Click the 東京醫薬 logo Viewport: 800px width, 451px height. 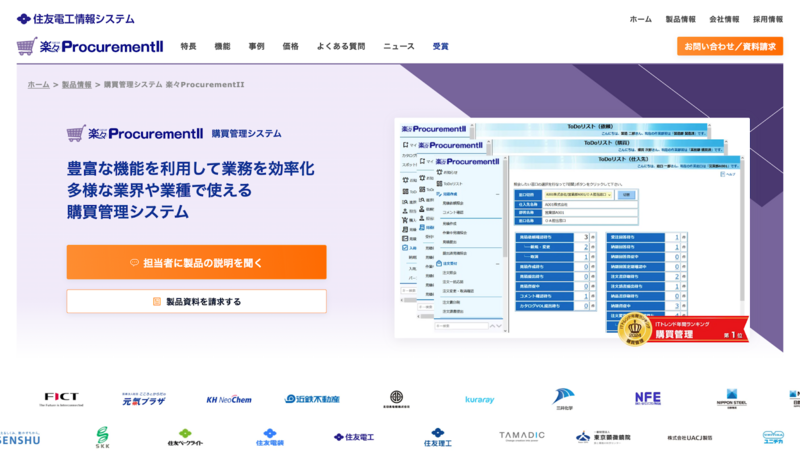[604, 437]
